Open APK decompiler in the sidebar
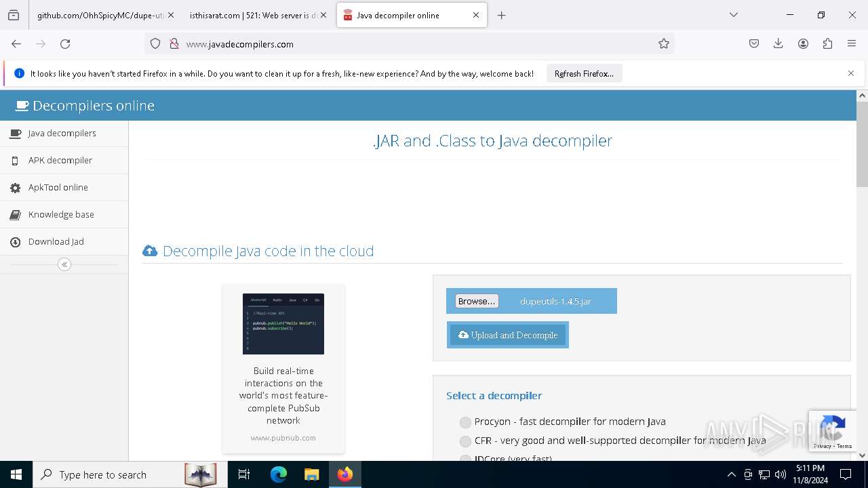 (x=64, y=161)
